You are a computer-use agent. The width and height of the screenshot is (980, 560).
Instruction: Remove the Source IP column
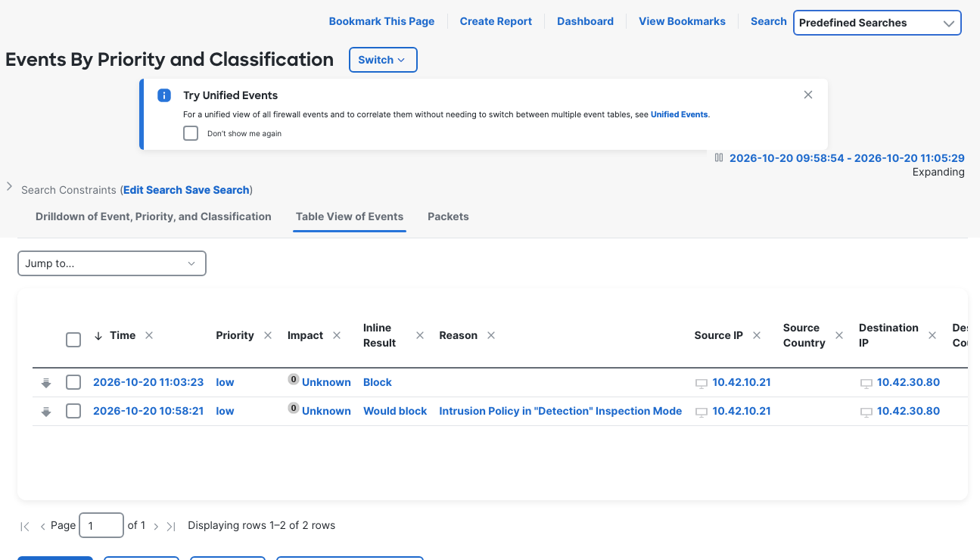[x=757, y=335]
